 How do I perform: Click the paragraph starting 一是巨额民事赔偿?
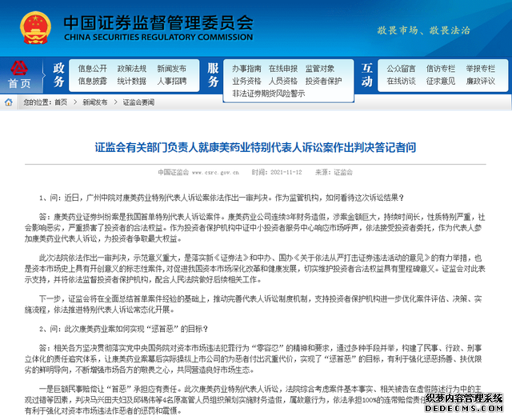tap(254, 400)
